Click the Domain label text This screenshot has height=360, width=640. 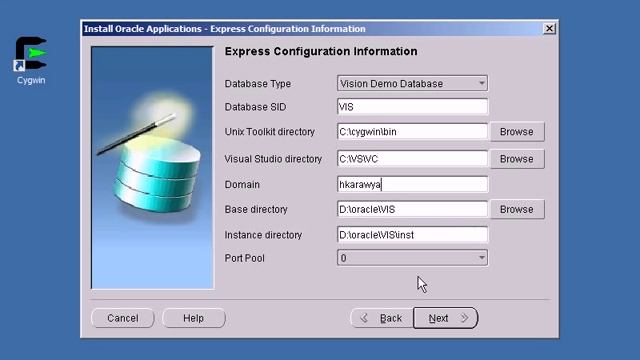click(242, 184)
